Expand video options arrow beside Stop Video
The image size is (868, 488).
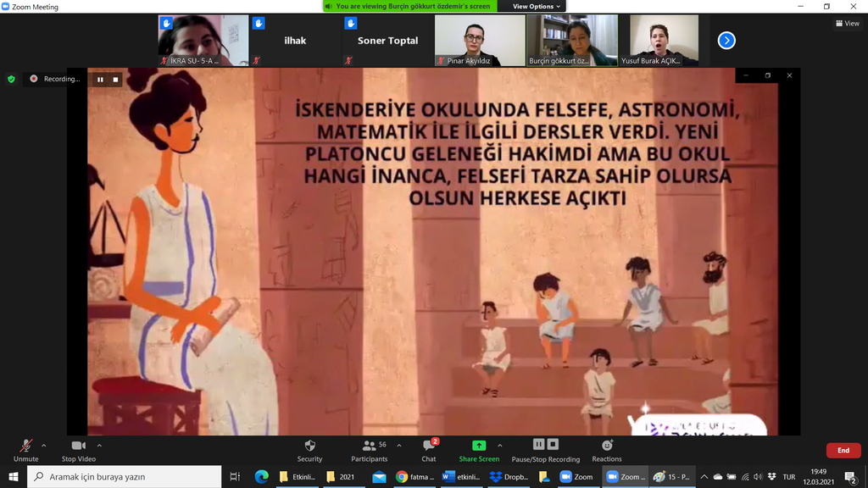coord(99,446)
